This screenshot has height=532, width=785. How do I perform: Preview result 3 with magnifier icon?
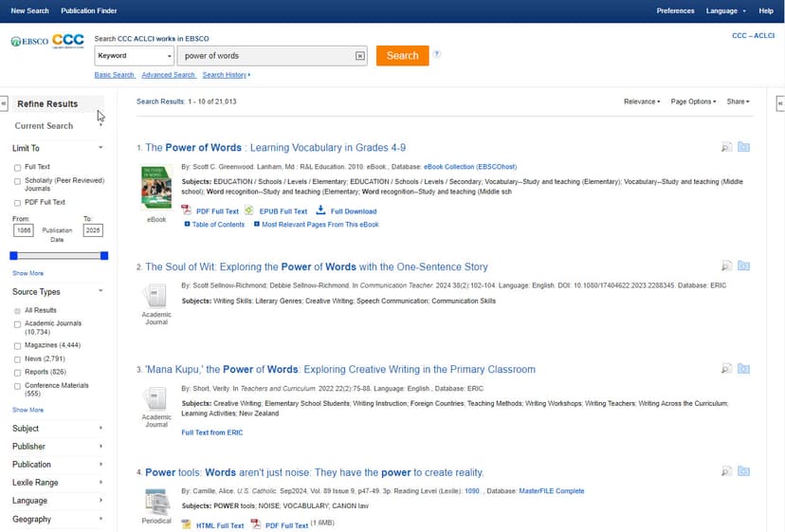tap(726, 369)
